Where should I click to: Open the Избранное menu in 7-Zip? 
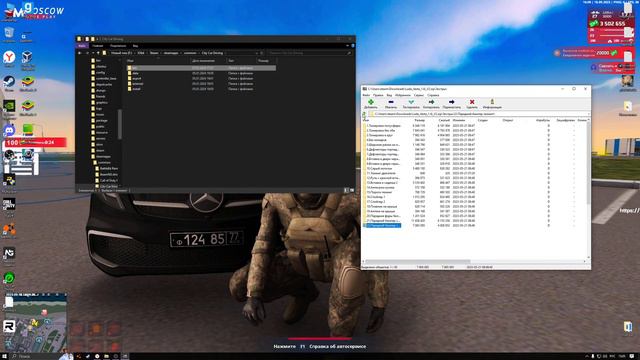coord(402,95)
